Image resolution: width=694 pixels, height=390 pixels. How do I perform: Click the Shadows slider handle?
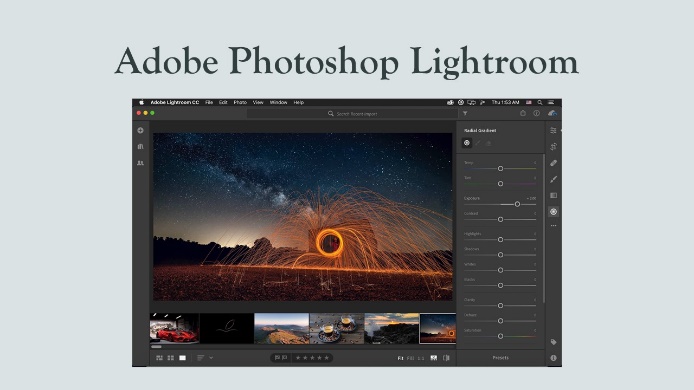tap(500, 255)
